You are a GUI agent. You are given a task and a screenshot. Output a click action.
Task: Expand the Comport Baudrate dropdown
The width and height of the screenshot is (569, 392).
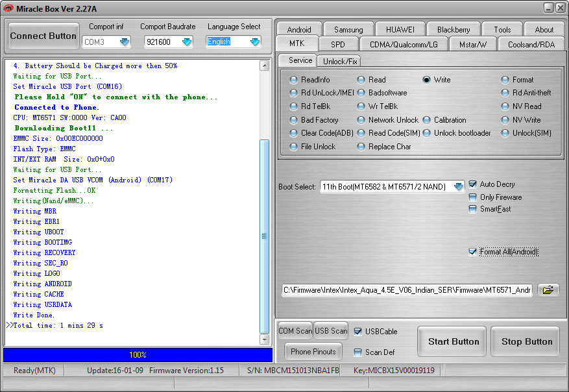187,42
